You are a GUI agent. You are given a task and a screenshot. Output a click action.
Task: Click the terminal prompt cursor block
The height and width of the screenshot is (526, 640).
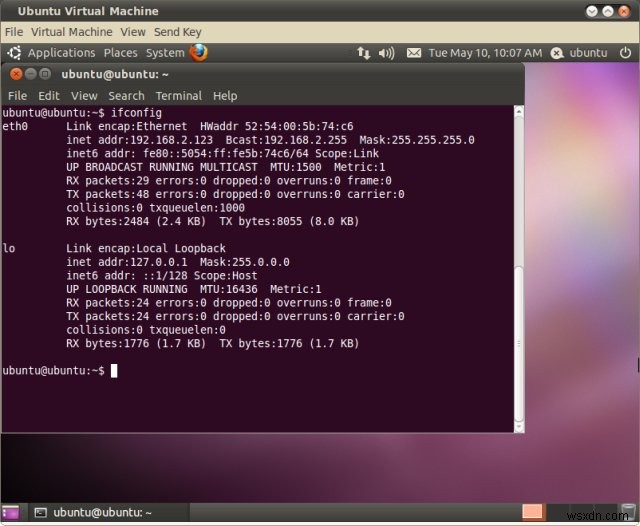coord(114,371)
